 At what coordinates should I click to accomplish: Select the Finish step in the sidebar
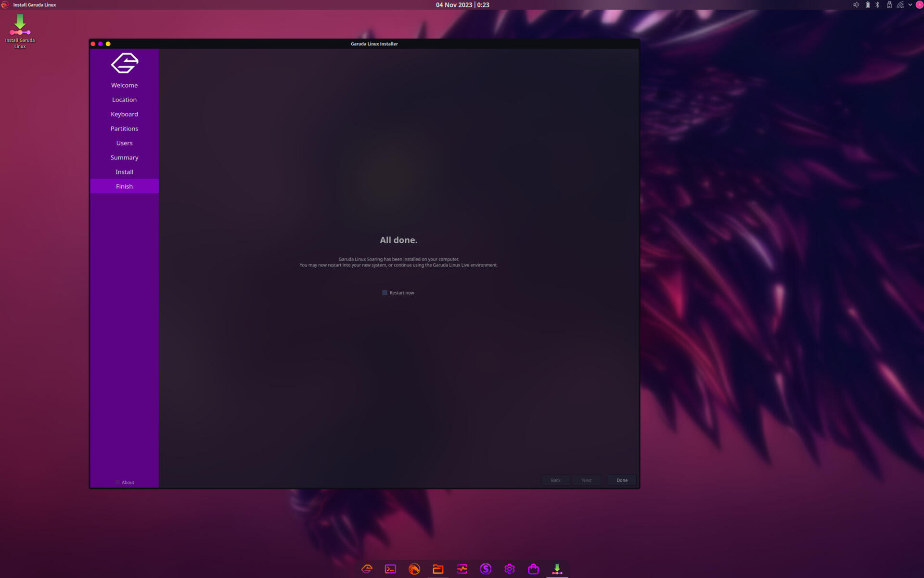124,186
